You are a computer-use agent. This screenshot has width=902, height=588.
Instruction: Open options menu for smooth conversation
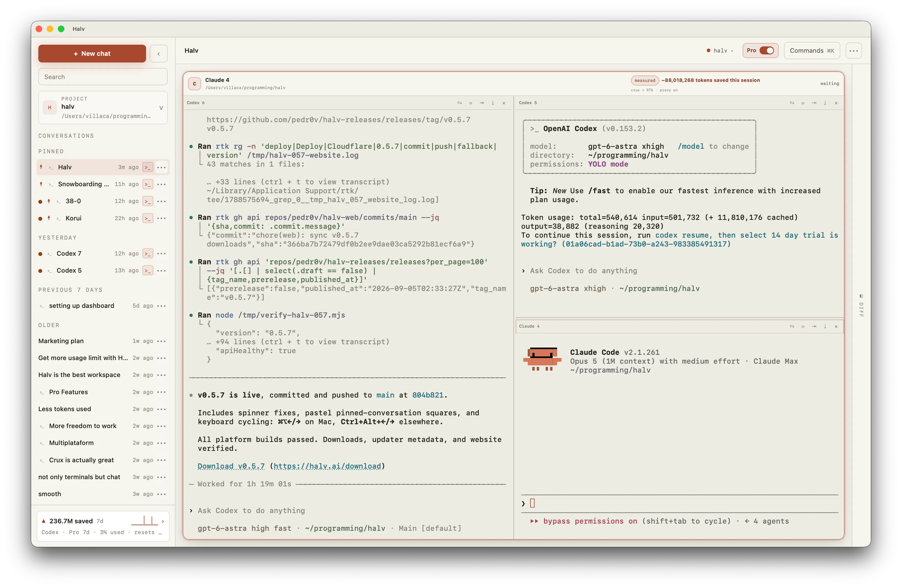pyautogui.click(x=161, y=494)
